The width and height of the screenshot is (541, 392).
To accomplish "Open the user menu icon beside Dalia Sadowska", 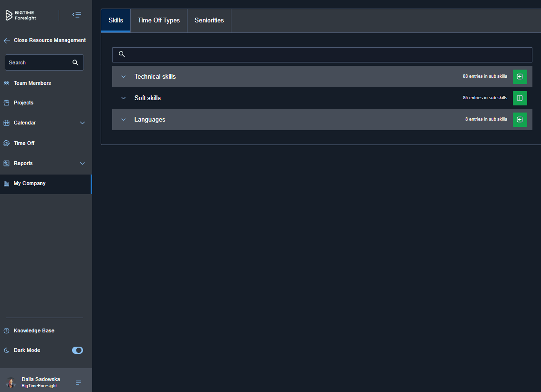I will (x=78, y=382).
